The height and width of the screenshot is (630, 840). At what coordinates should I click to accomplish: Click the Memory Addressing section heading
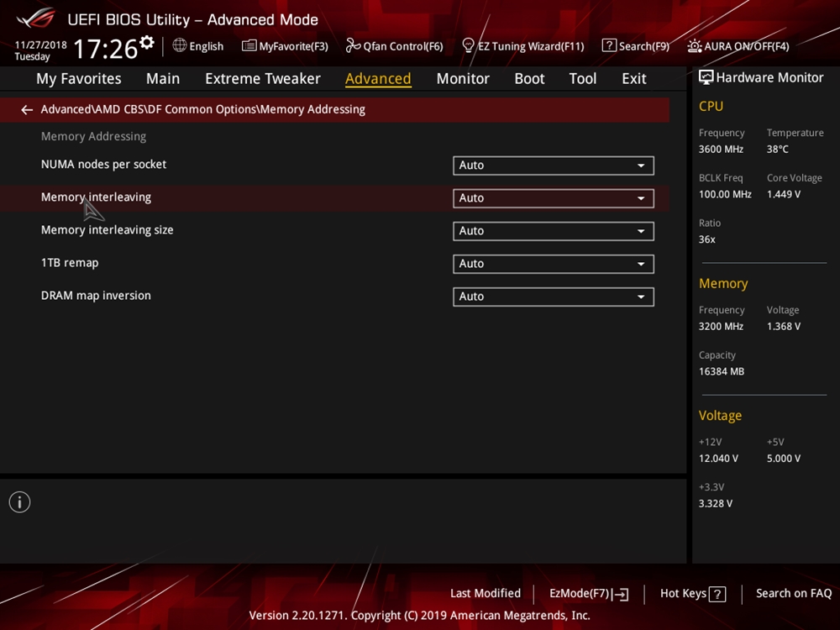click(x=94, y=137)
